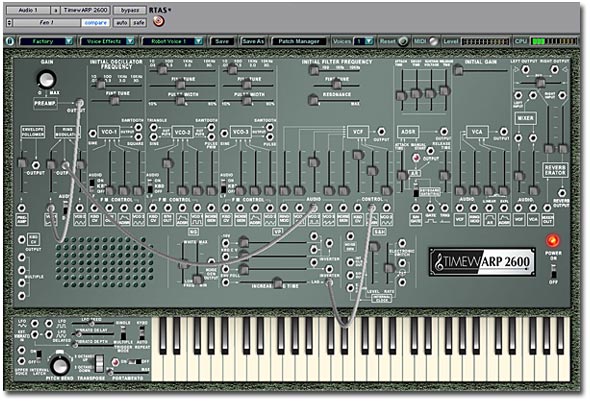Click the Envelope Follower output jack
Screen dimensions: 590x401
click(x=36, y=165)
